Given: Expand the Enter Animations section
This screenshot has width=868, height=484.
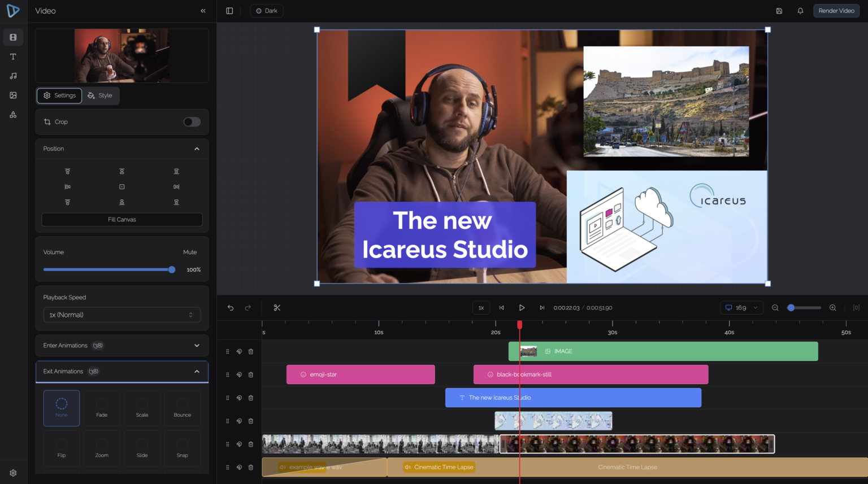Looking at the screenshot, I should click(197, 345).
